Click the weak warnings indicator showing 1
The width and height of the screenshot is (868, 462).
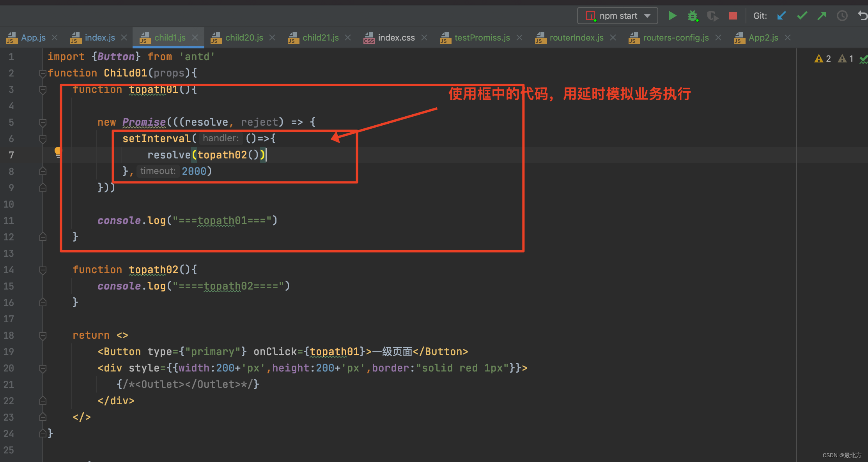(x=845, y=59)
